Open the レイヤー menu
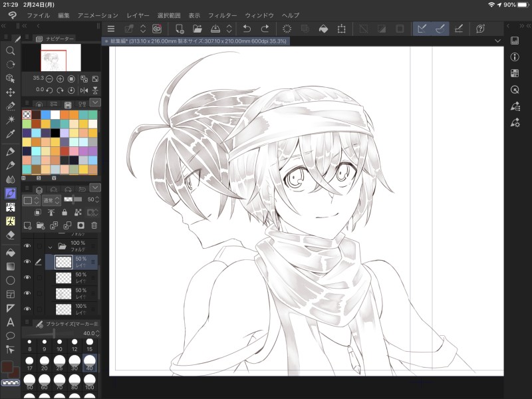Viewport: 532px width, 399px height. tap(138, 15)
